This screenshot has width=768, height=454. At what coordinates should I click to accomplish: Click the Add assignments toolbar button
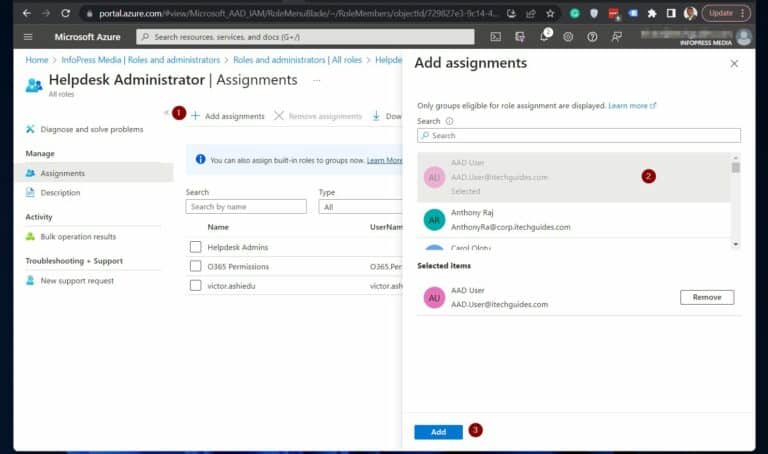[x=228, y=116]
